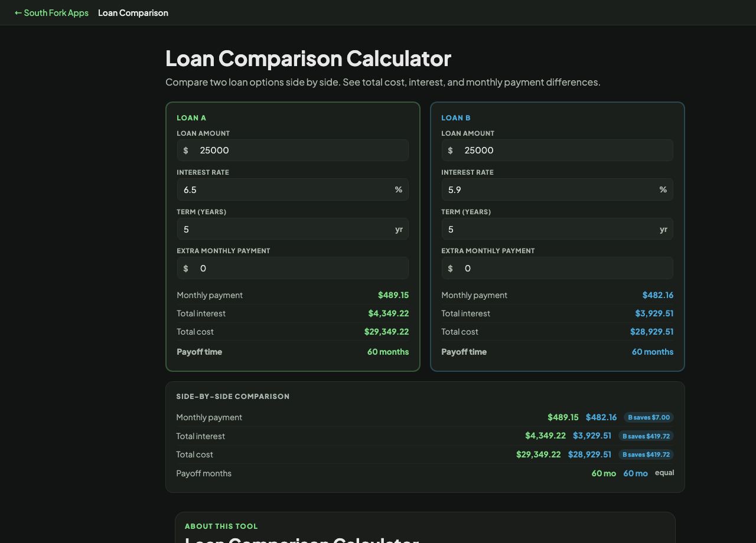Click the 'B saves $7.00' badge
Screen dimensions: 756x543
point(649,417)
